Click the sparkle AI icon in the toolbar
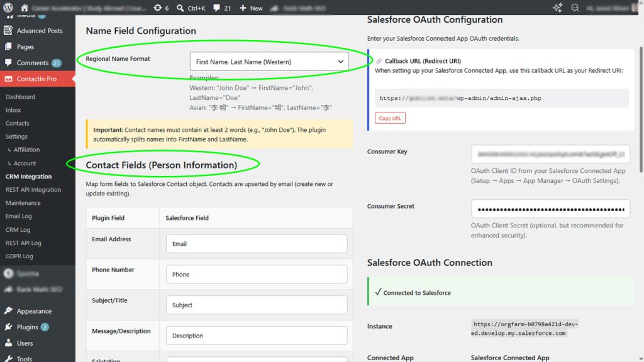The image size is (644, 362). click(x=557, y=8)
